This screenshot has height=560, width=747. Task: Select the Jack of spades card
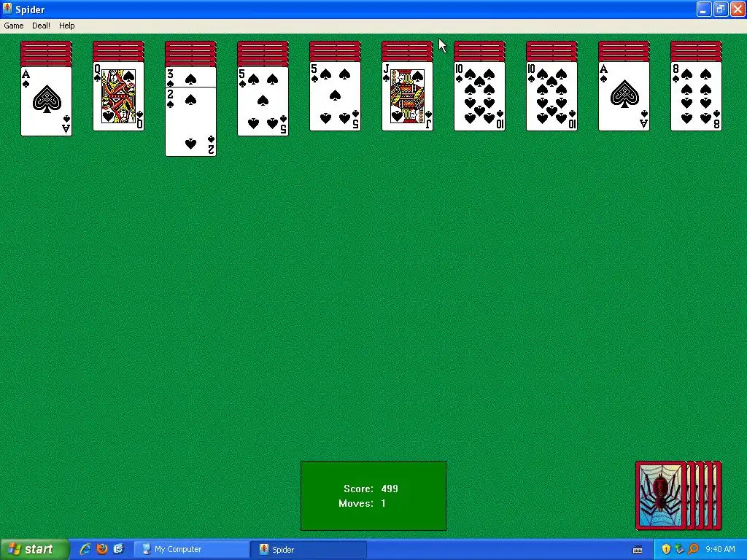407,96
